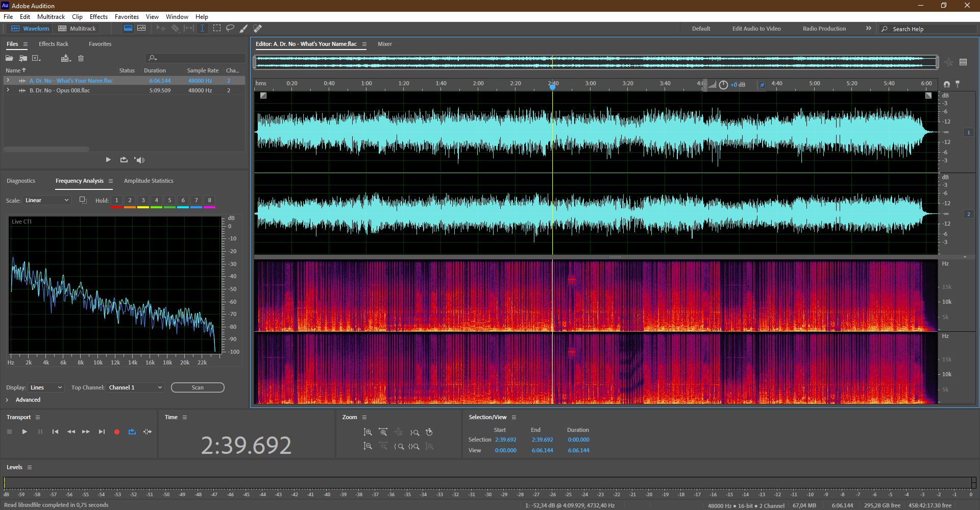Switch to Multitrack view button
980x510 pixels.
(77, 29)
